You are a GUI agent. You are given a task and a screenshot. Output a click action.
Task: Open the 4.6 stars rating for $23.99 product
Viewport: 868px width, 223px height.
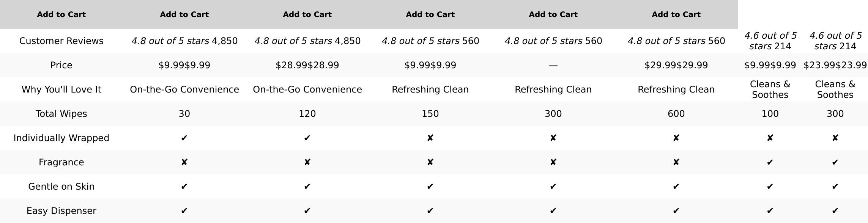835,41
